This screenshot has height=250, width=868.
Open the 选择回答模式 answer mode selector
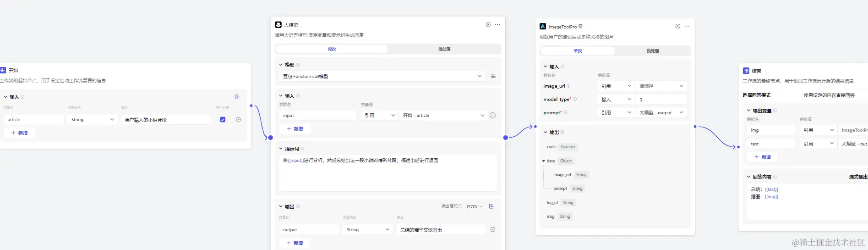(834, 95)
